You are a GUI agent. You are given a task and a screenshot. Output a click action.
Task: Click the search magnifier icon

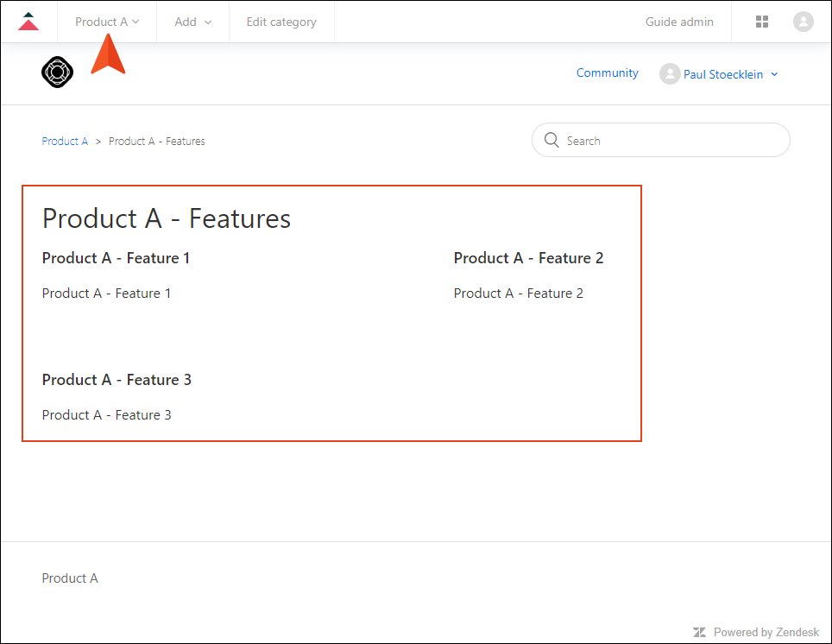(552, 140)
